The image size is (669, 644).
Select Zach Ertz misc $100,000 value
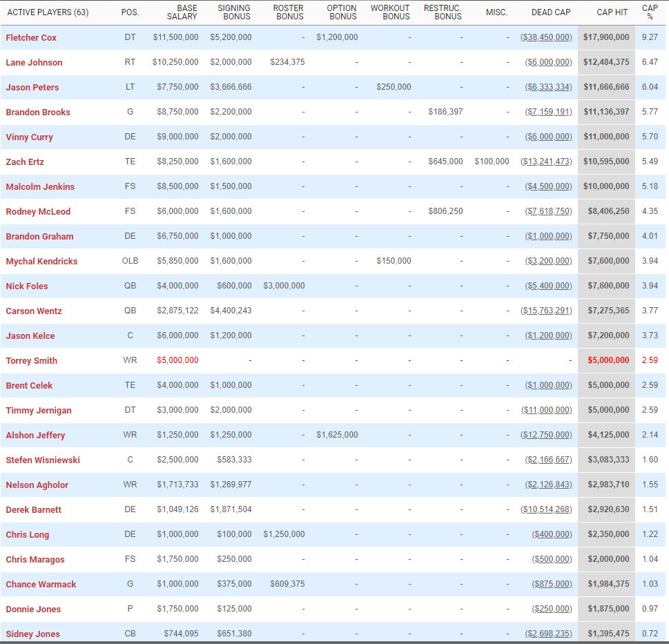pos(492,162)
